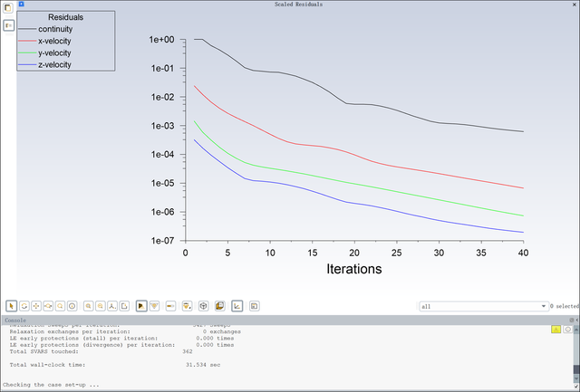Screen dimensions: 580x392
Task: Click the console scrollbar up arrow
Action: 576,328
